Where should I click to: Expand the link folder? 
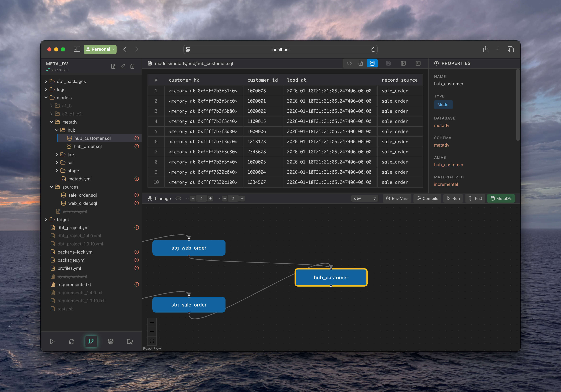[x=71, y=155]
